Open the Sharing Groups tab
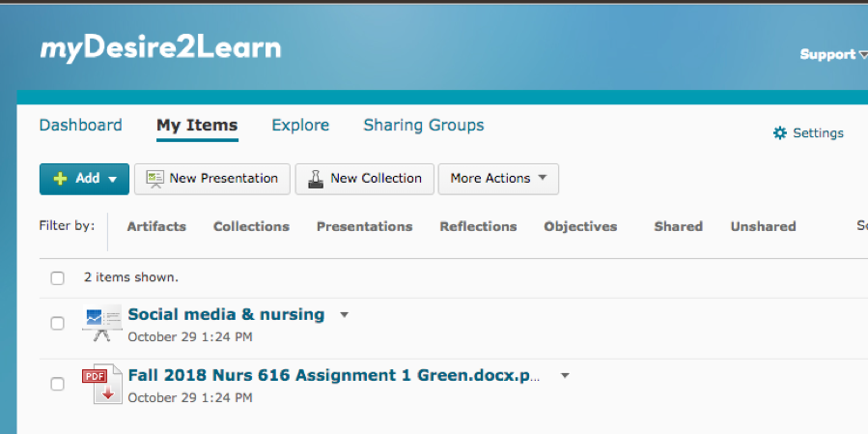The width and height of the screenshot is (868, 434). [424, 126]
